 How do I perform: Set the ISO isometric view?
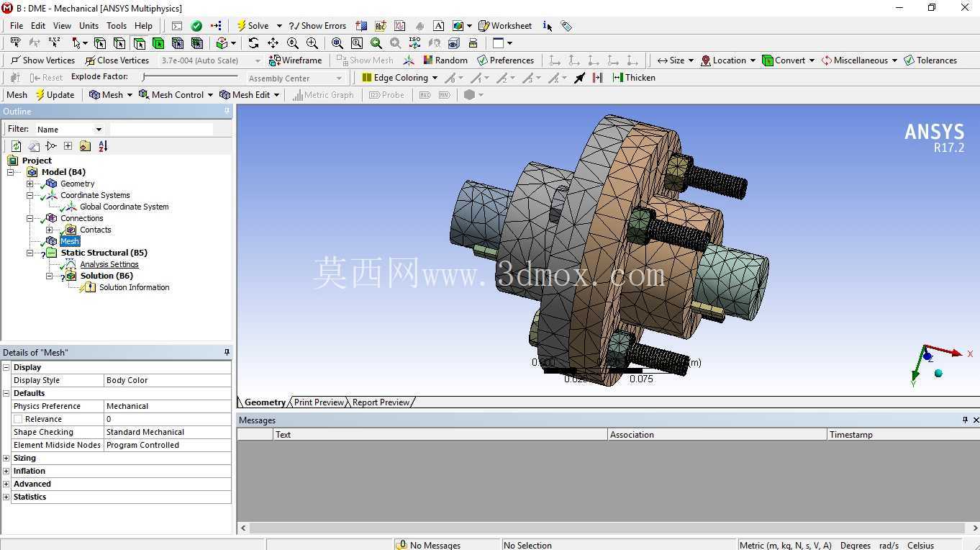(x=414, y=43)
